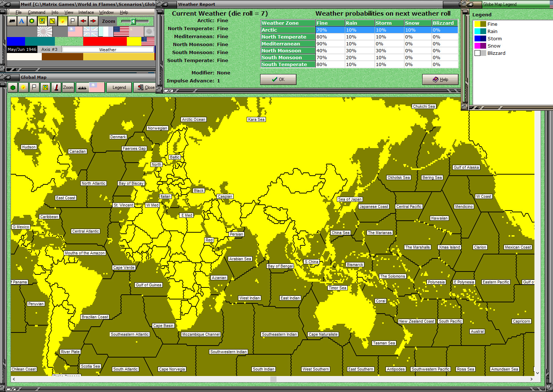Click the blue letter A toolbar icon

[22, 21]
